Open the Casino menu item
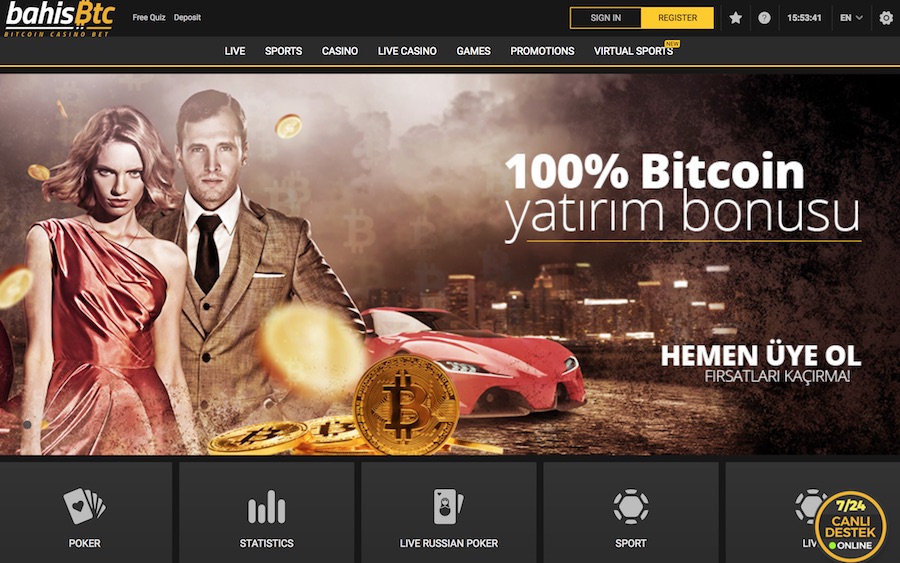This screenshot has width=900, height=563. coord(340,51)
